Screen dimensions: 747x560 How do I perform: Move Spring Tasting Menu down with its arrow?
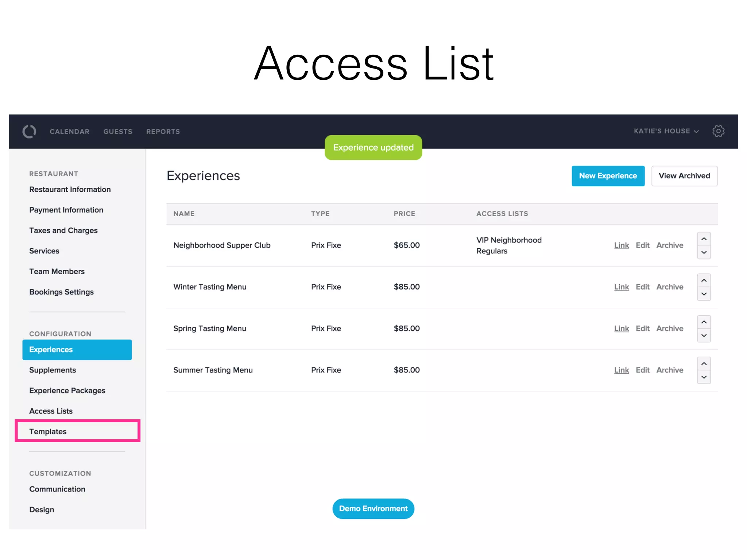(x=704, y=335)
